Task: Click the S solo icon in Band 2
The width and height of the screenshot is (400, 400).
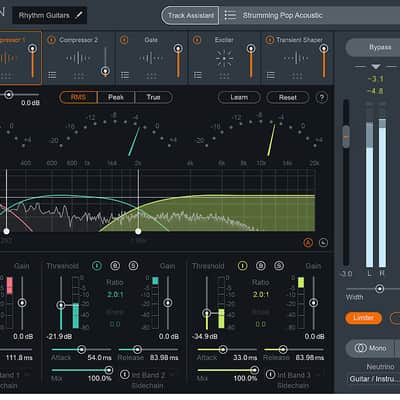Action: coord(133,266)
